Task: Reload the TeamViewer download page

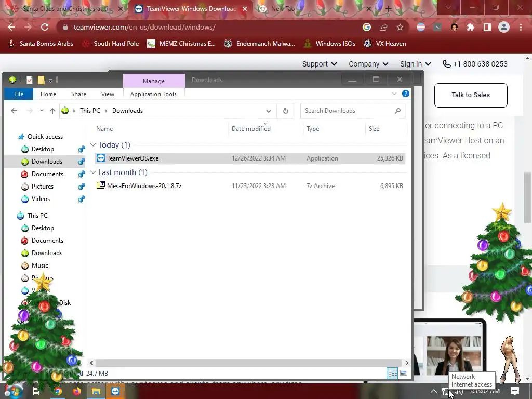Action: click(x=45, y=27)
